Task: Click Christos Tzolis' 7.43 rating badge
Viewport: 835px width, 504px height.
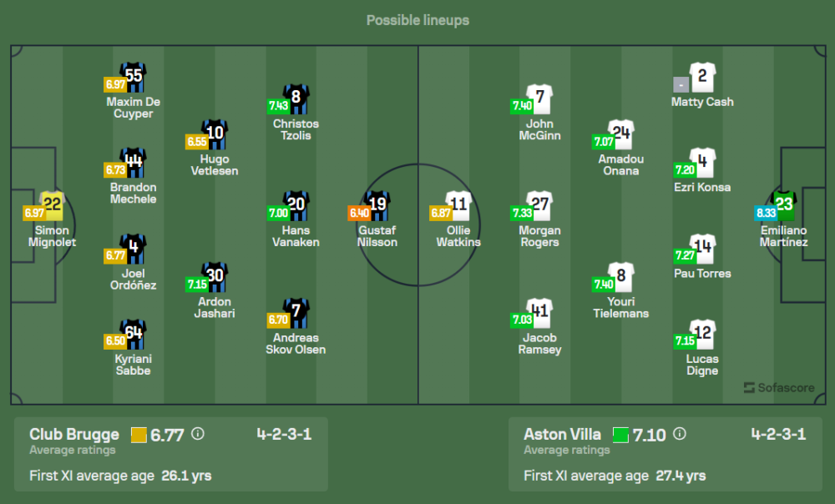Action: pyautogui.click(x=278, y=106)
